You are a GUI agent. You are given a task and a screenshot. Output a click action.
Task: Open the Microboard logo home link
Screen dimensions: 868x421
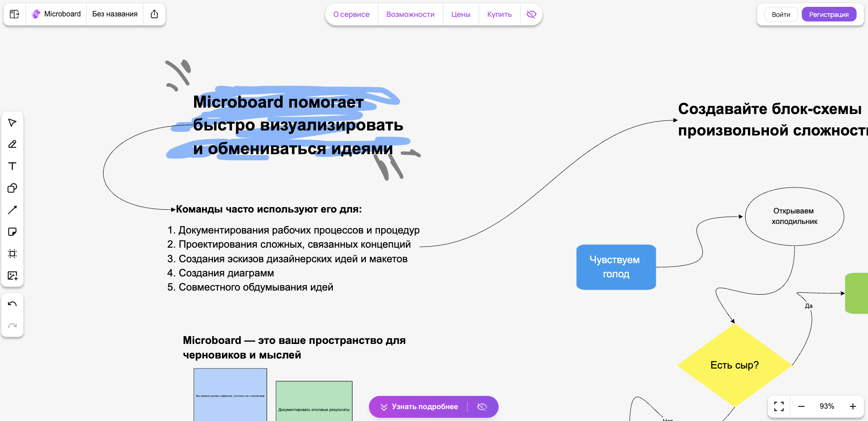coord(56,14)
